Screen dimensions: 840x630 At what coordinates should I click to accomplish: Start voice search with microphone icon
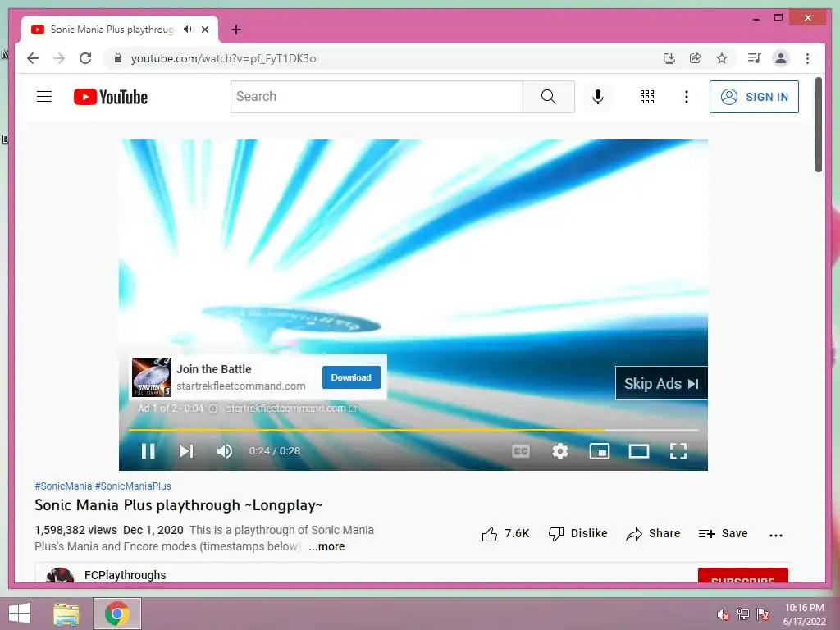pyautogui.click(x=598, y=97)
